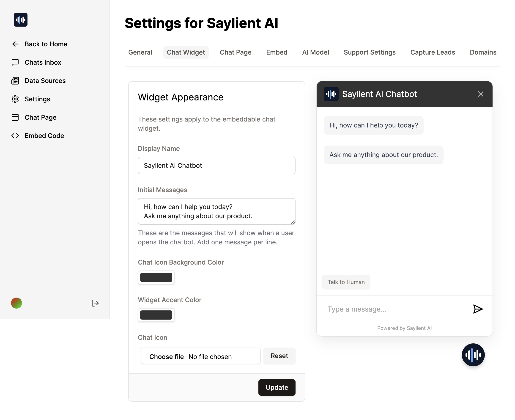The height and width of the screenshot is (420, 515).
Task: Click the logout icon at the sidebar bottom
Action: pos(95,303)
